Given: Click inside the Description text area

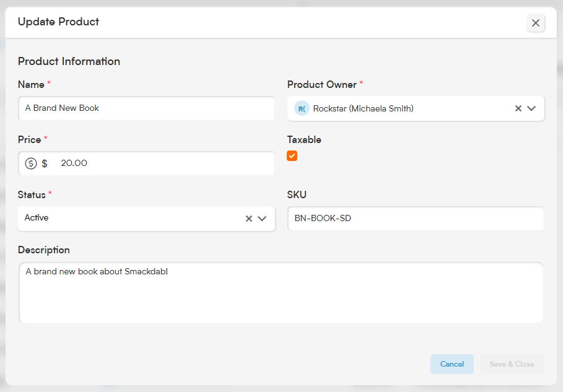Looking at the screenshot, I should point(281,292).
